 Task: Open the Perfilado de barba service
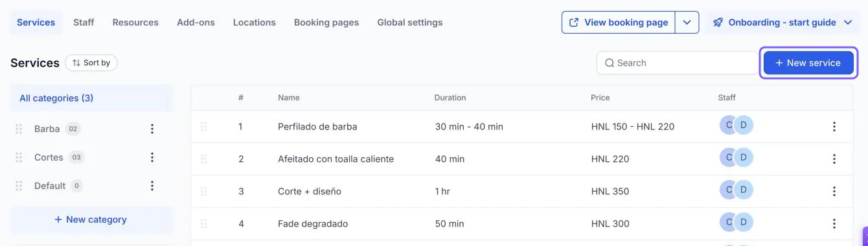[317, 126]
